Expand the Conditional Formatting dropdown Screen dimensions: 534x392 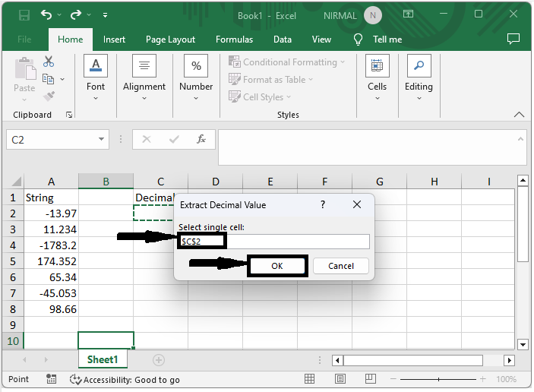pos(287,62)
